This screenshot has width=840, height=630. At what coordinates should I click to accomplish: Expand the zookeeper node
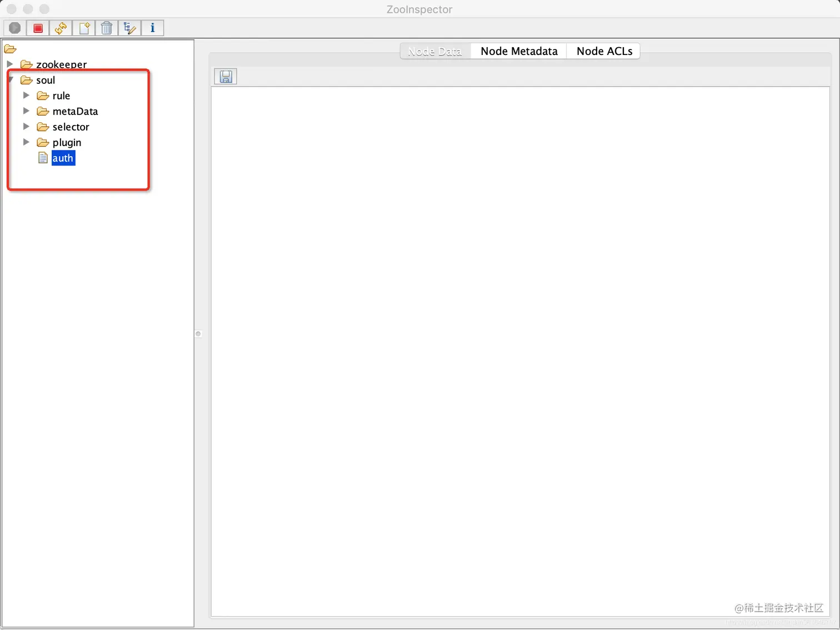(10, 64)
